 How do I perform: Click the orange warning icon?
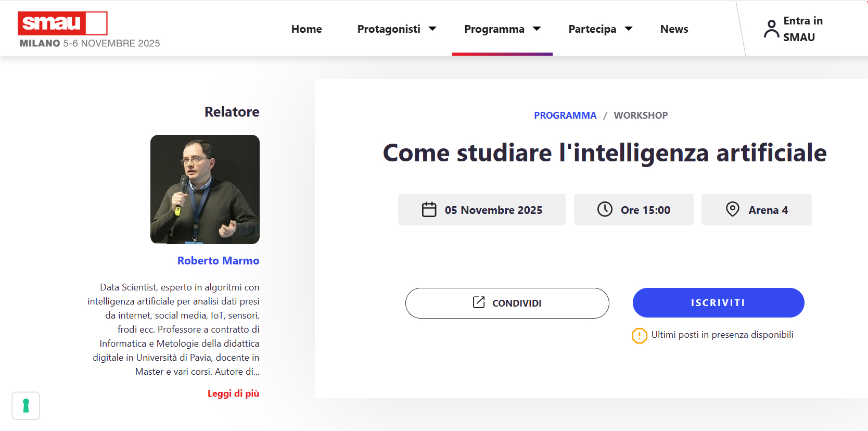point(639,336)
